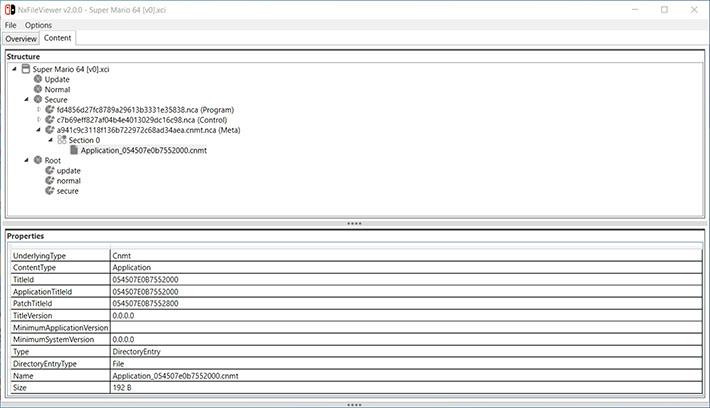Click the DirectoryEntryType value File
The height and width of the screenshot is (408, 710).
click(118, 364)
